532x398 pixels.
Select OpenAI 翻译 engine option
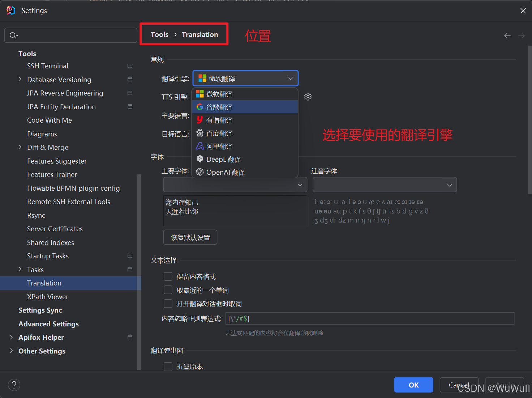(245, 172)
